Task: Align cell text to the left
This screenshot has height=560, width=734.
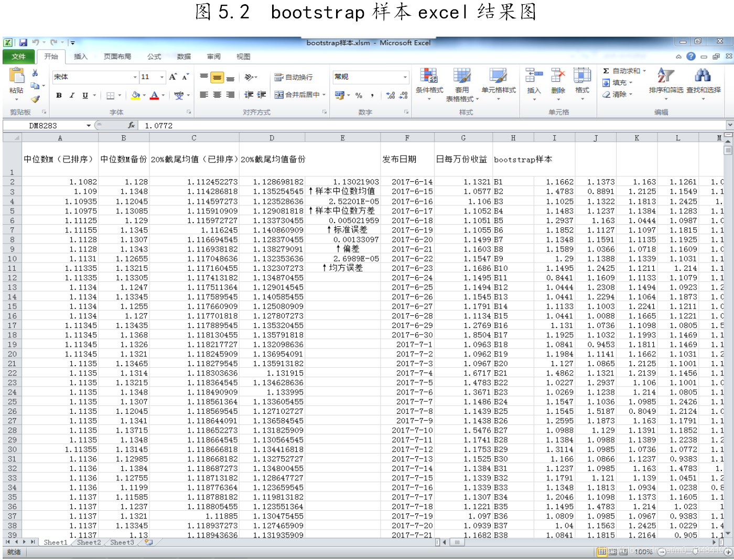Action: pos(204,95)
